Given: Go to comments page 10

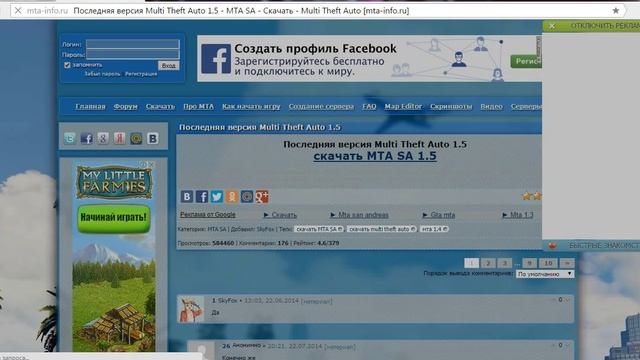Looking at the screenshot, I should click(x=548, y=263).
